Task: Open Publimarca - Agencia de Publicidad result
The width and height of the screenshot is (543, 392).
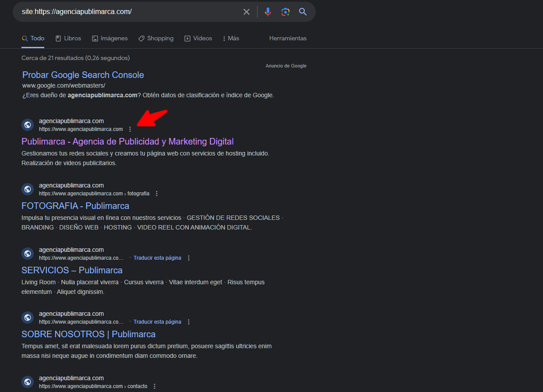Action: 127,141
